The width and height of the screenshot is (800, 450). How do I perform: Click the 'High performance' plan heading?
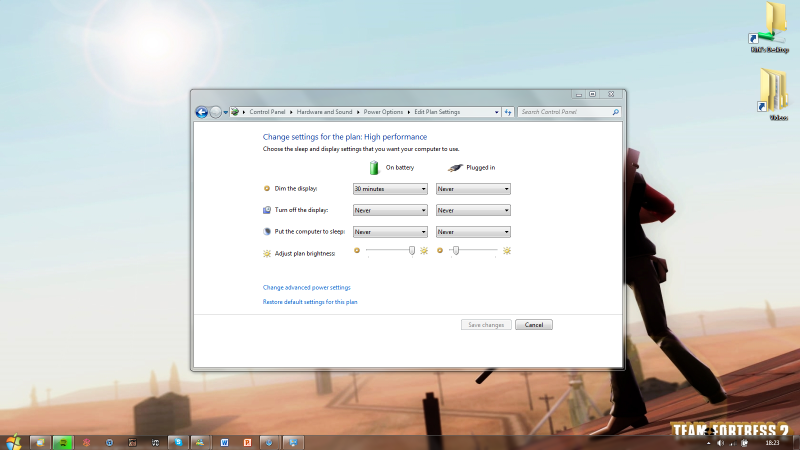pos(395,137)
